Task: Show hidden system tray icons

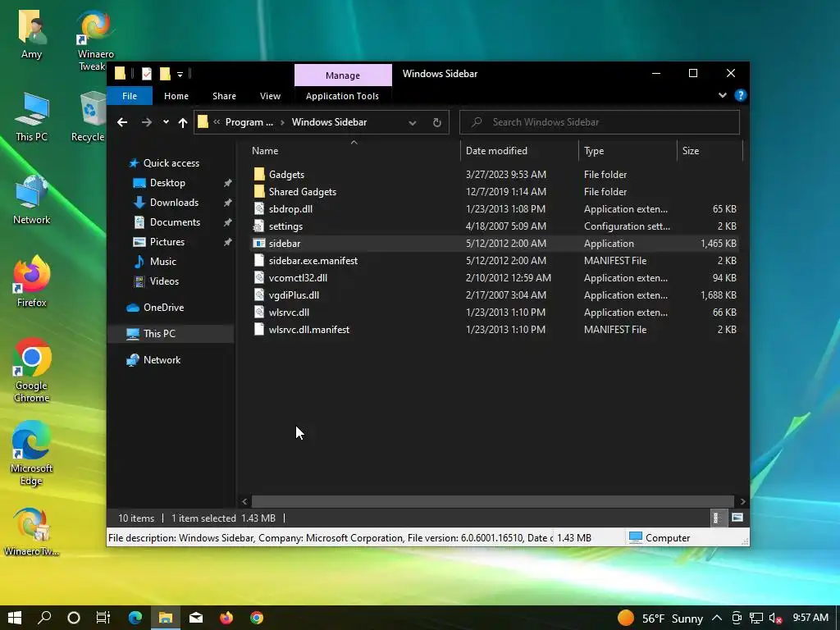Action: [x=717, y=619]
